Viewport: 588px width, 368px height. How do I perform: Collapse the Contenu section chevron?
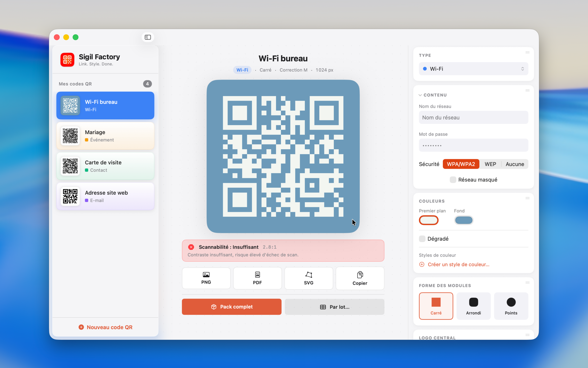click(420, 95)
